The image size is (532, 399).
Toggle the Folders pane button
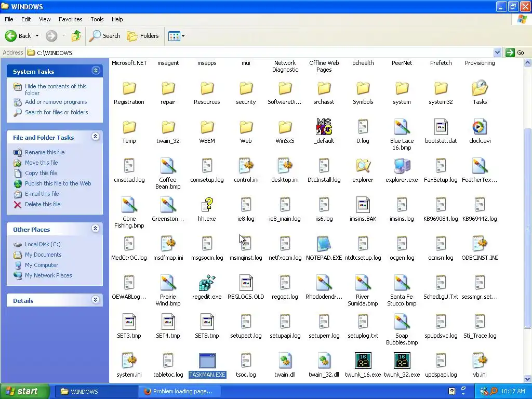click(x=142, y=36)
